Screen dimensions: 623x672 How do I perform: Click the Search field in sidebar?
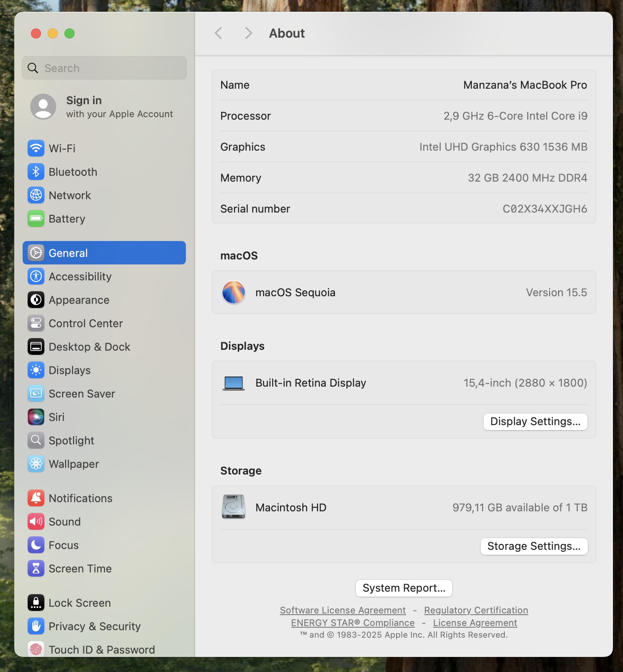point(104,68)
